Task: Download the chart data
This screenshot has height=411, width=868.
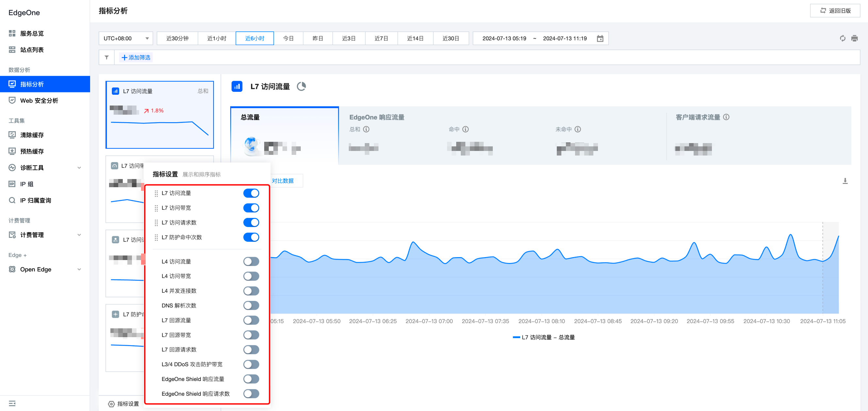Action: coord(845,181)
